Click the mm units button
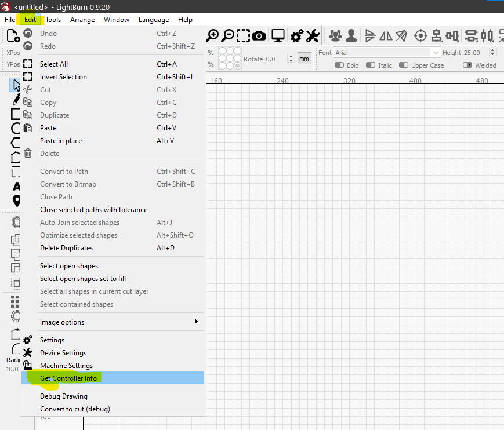This screenshot has height=430, width=504. (304, 59)
